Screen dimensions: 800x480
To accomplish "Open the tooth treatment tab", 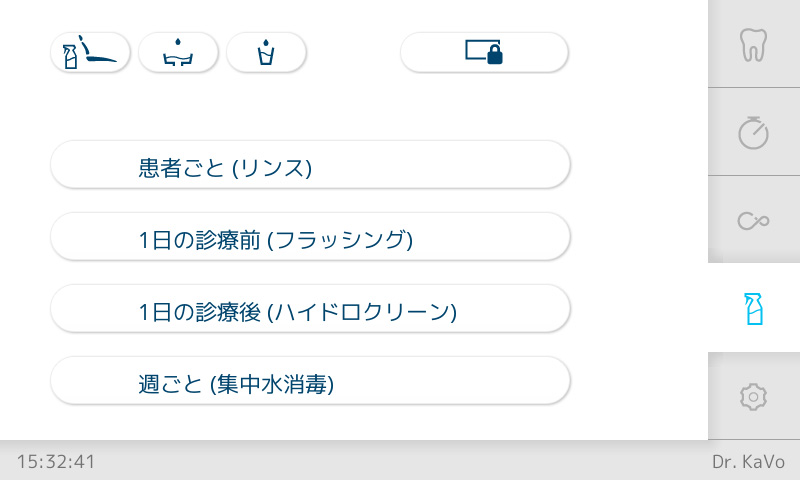I will [753, 44].
